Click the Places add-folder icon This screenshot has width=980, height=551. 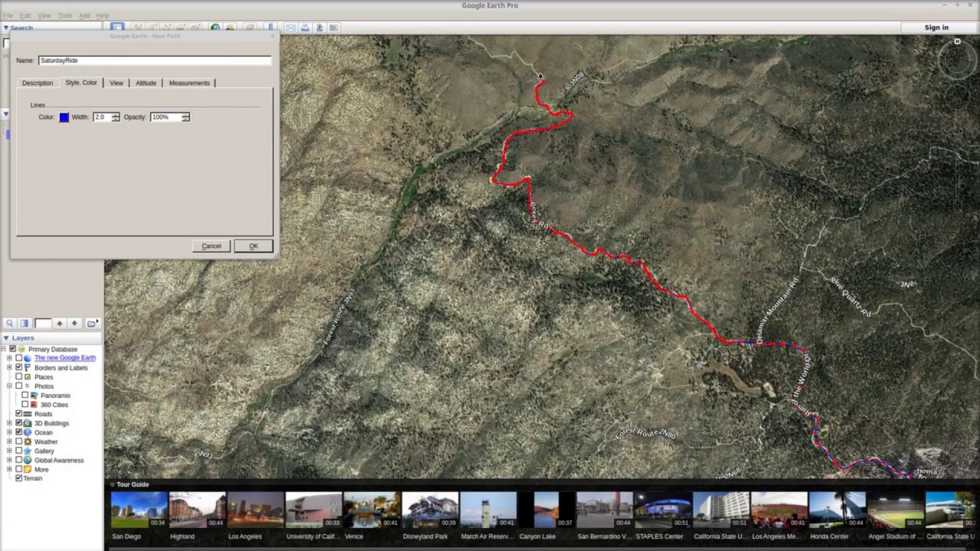92,323
